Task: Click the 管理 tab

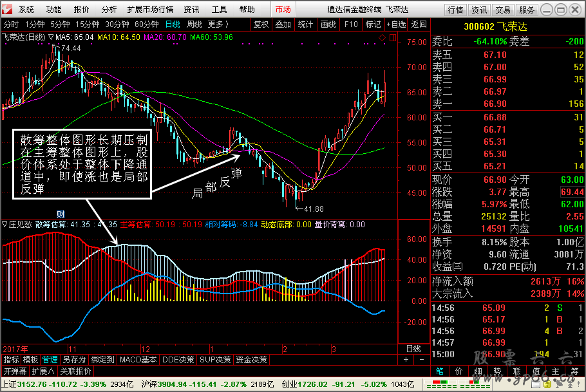Action: [x=50, y=359]
